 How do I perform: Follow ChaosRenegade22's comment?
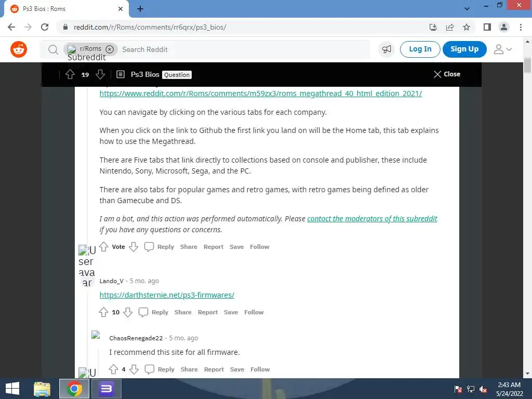tap(260, 369)
